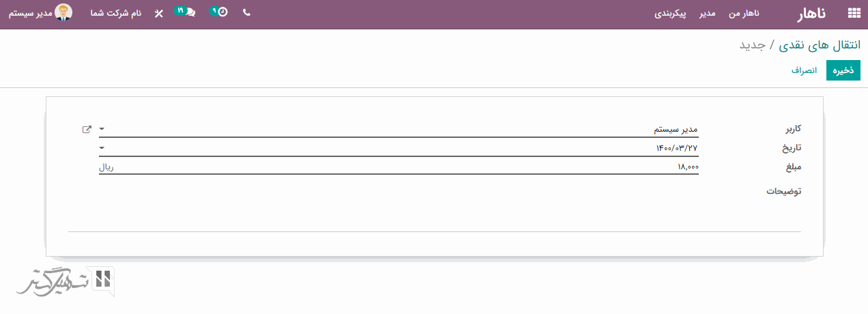Open نام شرکت شما company switcher
Image resolution: width=868 pixels, height=314 pixels.
[116, 13]
